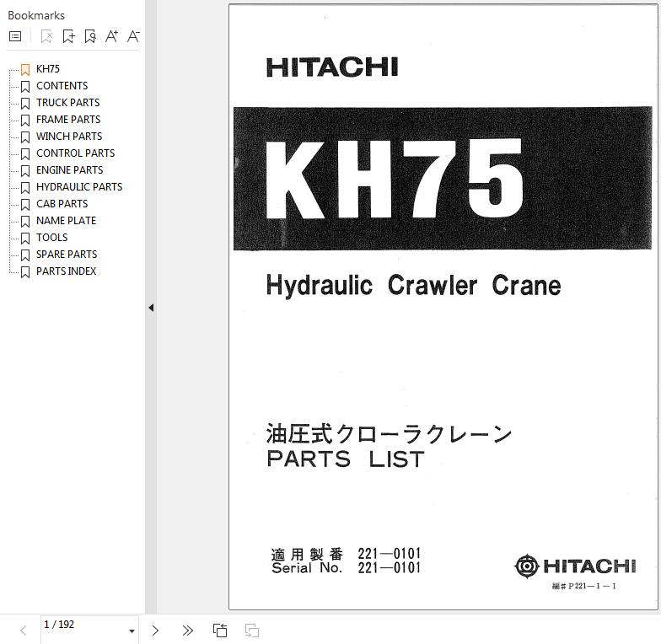
Task: Go to the previous page arrow
Action: (24, 631)
